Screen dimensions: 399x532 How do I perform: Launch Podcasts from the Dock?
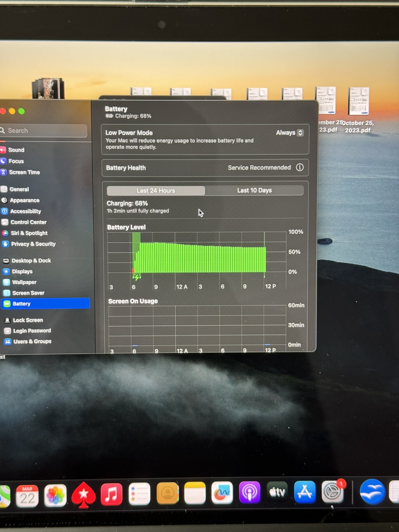(x=250, y=492)
